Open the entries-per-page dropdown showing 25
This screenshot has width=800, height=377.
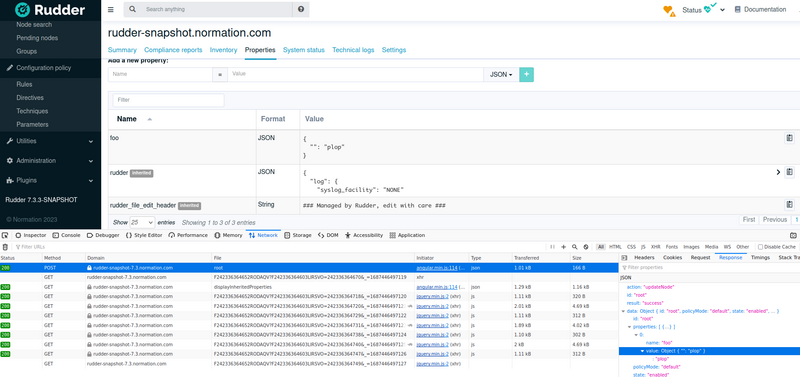[142, 222]
